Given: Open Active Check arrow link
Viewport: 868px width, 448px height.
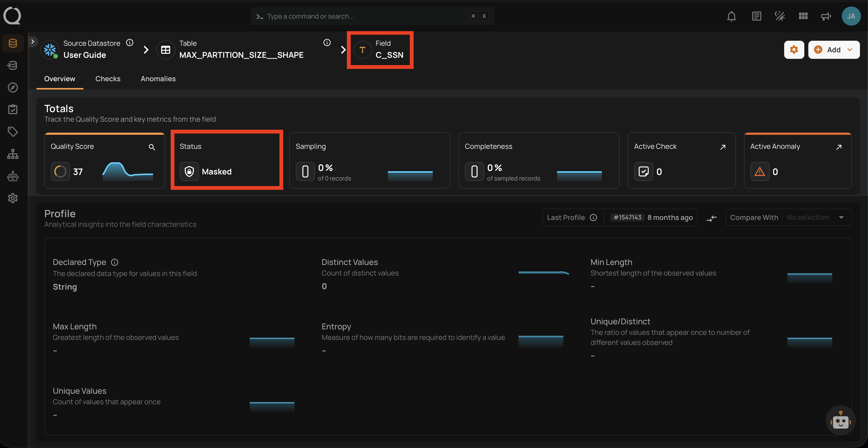Looking at the screenshot, I should point(722,147).
